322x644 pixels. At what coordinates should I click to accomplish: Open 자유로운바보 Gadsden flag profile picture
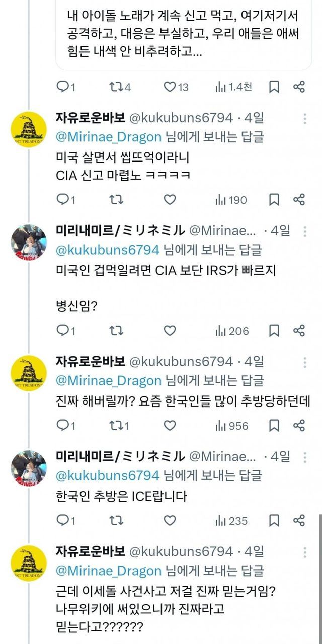pyautogui.click(x=29, y=129)
